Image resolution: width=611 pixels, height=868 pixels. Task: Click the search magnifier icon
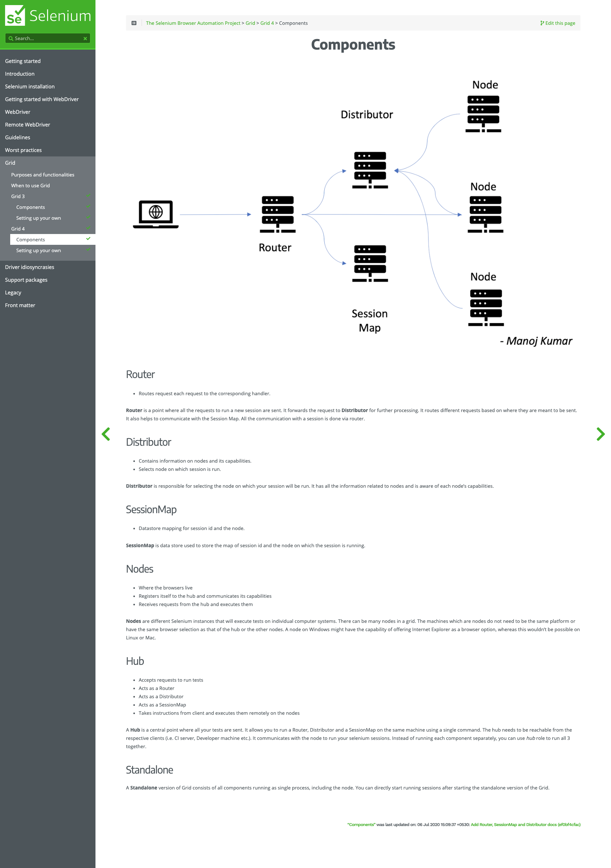click(x=11, y=38)
